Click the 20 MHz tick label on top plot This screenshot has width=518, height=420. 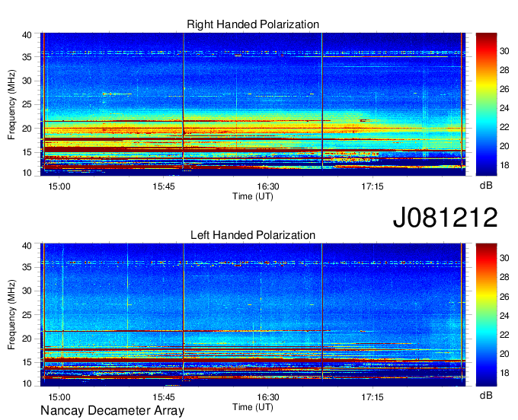click(27, 129)
